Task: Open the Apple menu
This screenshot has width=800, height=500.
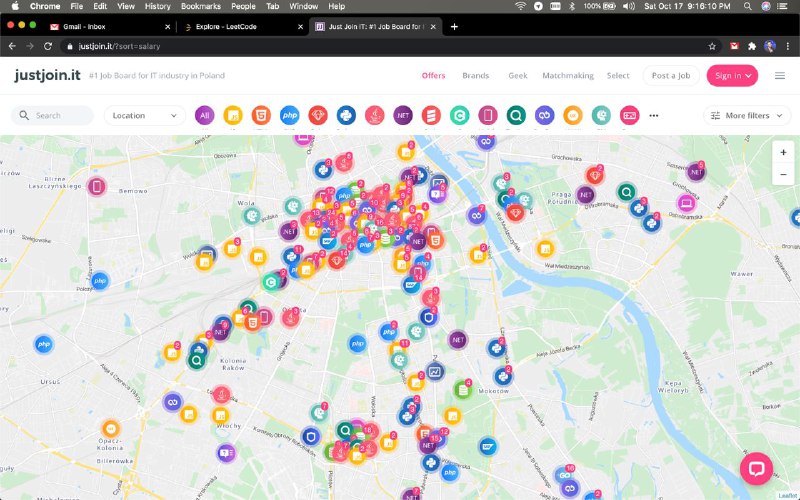Action: coord(15,6)
